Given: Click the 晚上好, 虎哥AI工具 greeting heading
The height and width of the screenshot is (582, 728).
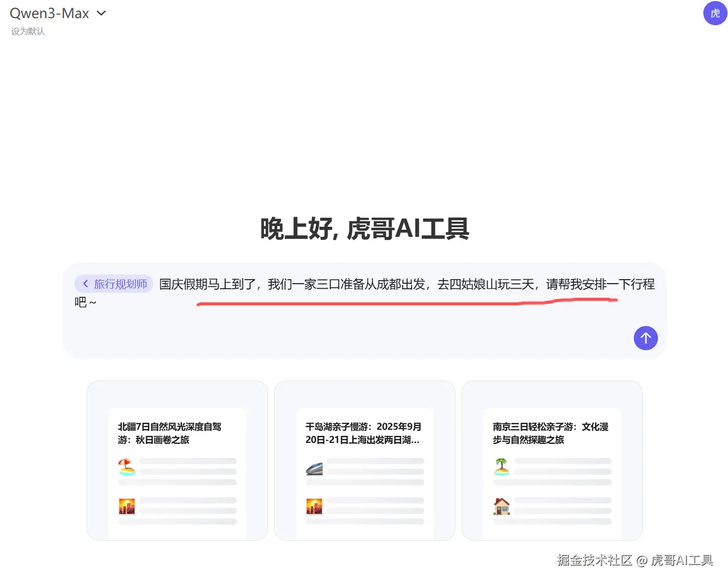Looking at the screenshot, I should coord(365,228).
